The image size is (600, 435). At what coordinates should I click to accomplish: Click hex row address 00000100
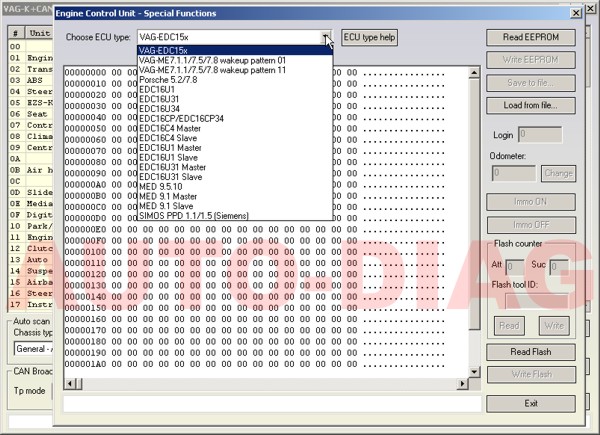tap(85, 252)
